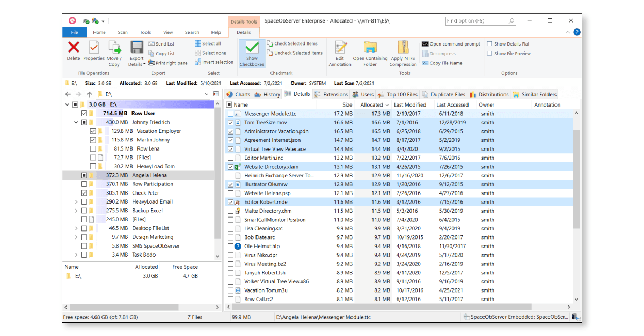Check the Messenger Module.ttc file checkbox
The height and width of the screenshot is (336, 644).
point(231,114)
